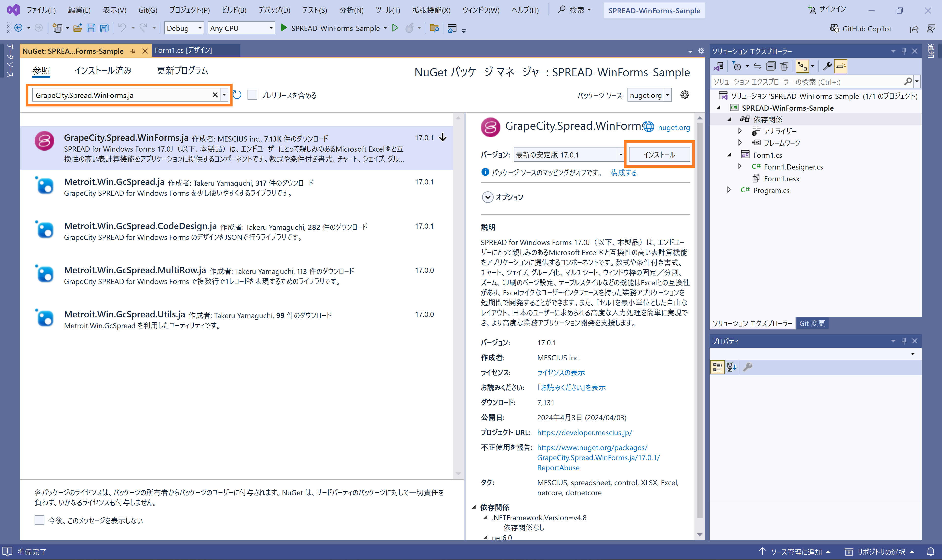Click the download arrow on GrapeCity.Spread.WinForms.ja row
This screenshot has height=560, width=942.
(443, 137)
